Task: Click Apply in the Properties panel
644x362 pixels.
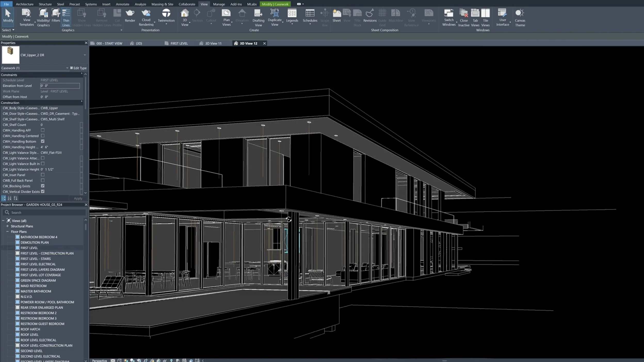Action: tap(78, 198)
